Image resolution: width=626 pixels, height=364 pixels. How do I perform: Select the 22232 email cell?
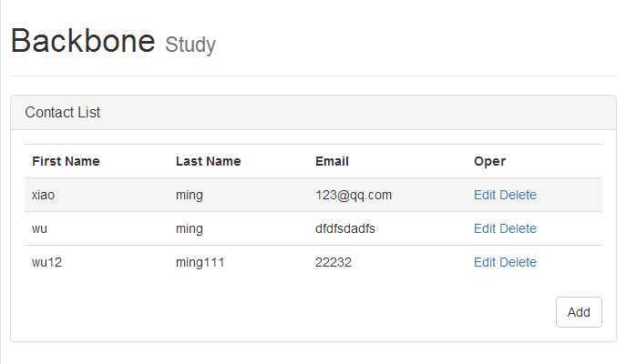[x=333, y=262]
